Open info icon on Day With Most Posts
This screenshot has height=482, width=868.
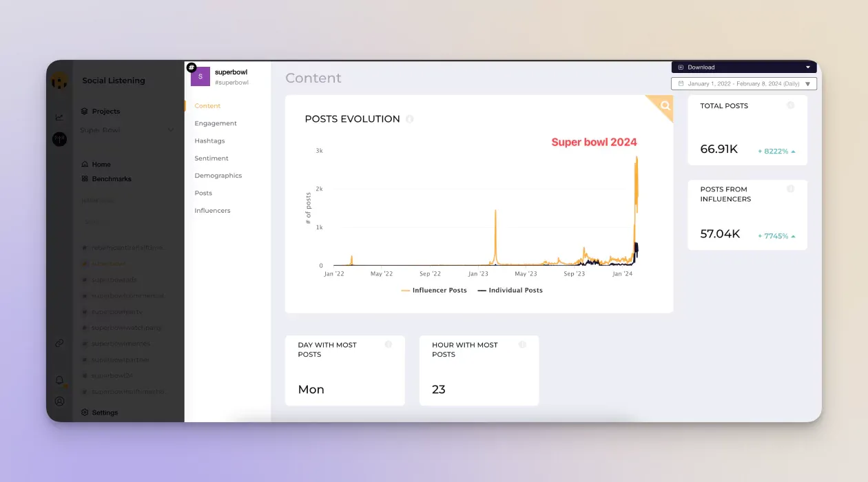(389, 344)
